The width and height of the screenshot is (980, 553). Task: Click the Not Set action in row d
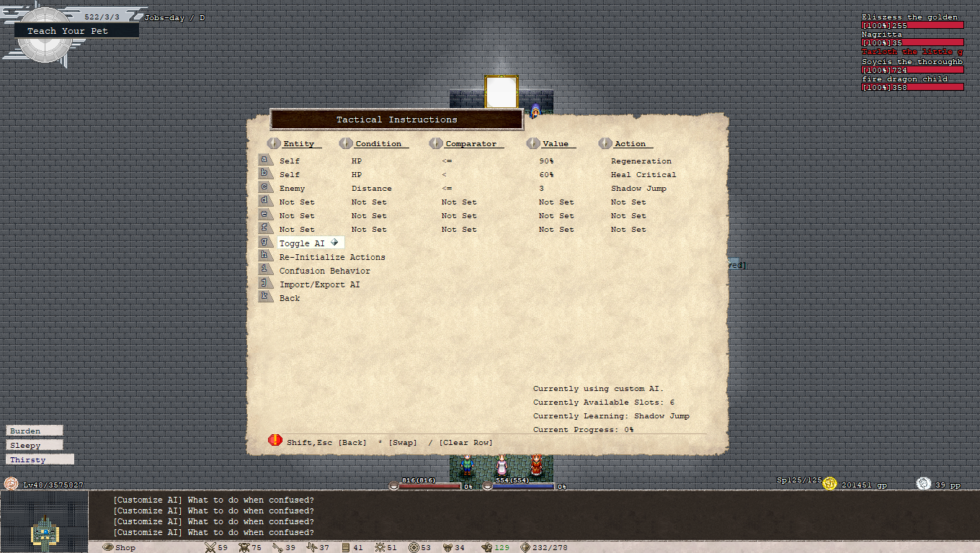[628, 202]
